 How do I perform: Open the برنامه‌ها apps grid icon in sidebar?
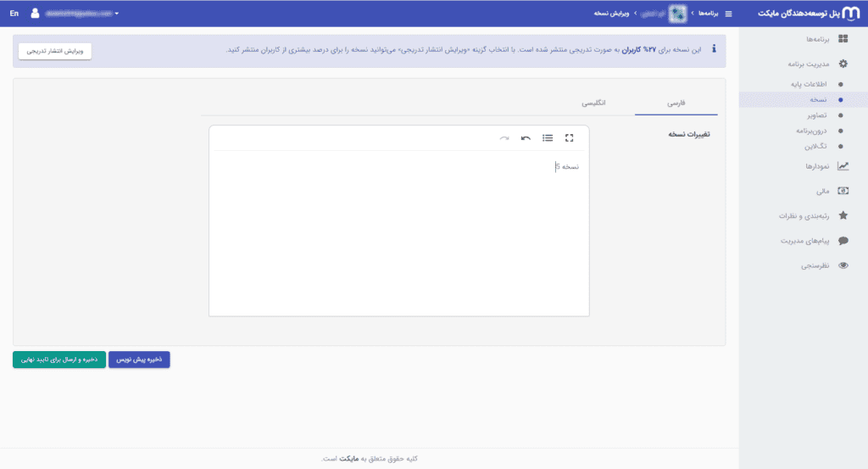(843, 39)
